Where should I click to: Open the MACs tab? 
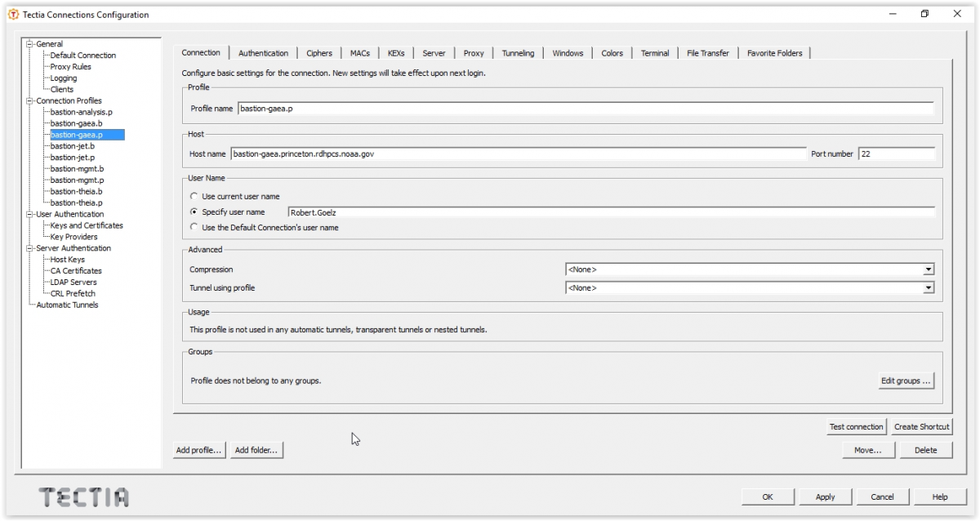pos(360,53)
